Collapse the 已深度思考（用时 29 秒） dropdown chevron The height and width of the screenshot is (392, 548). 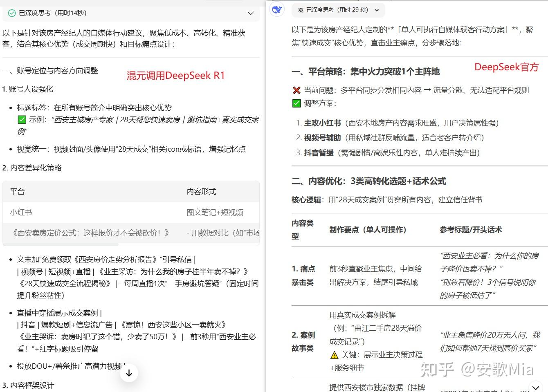[x=377, y=10]
